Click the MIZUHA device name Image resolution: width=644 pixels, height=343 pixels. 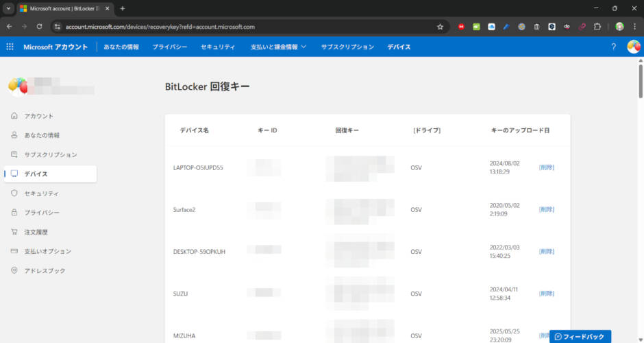[x=184, y=335]
